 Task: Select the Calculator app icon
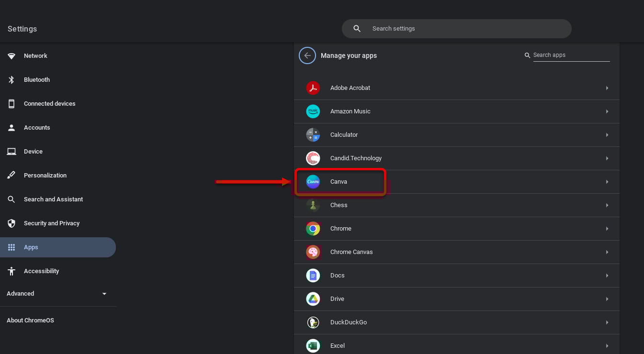click(x=313, y=135)
